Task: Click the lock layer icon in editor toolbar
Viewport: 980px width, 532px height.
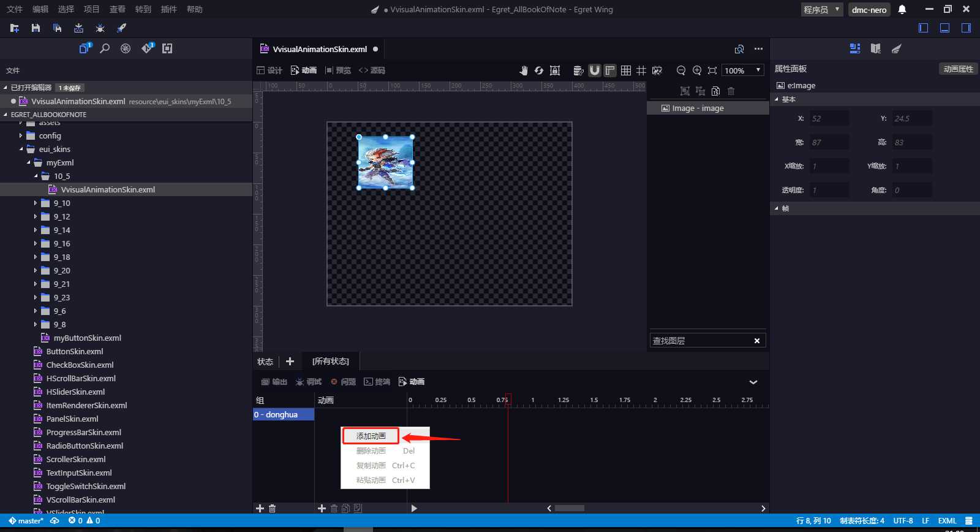Action: (x=555, y=70)
